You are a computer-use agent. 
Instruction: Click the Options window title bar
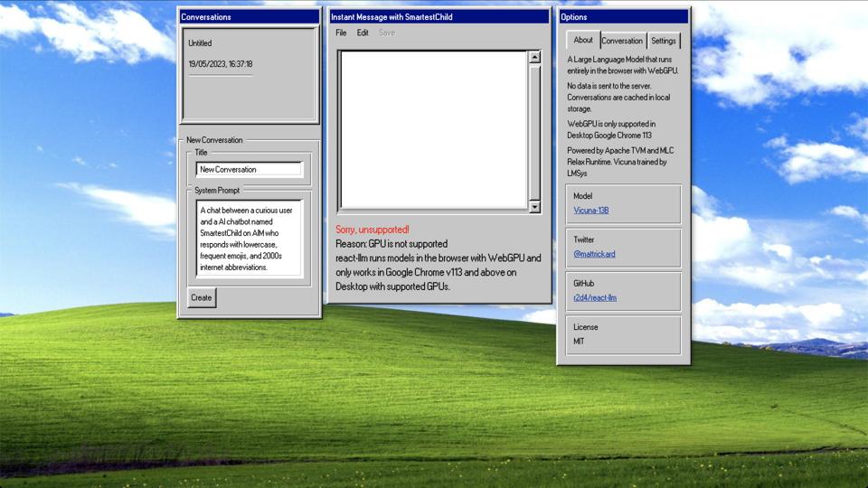(x=623, y=16)
